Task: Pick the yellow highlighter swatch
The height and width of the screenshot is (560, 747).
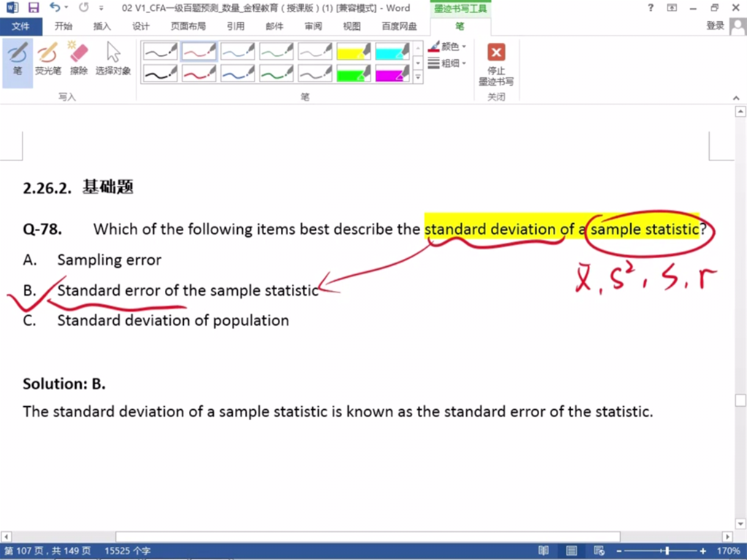Action: click(354, 51)
